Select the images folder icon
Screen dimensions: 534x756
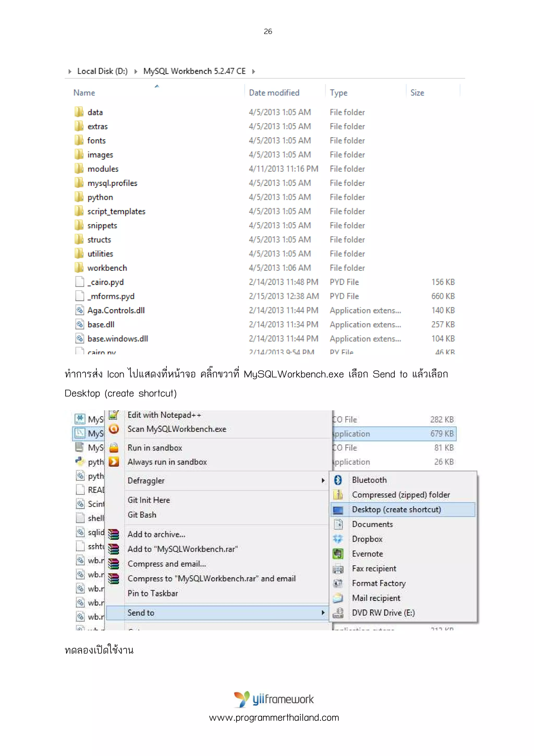click(79, 154)
